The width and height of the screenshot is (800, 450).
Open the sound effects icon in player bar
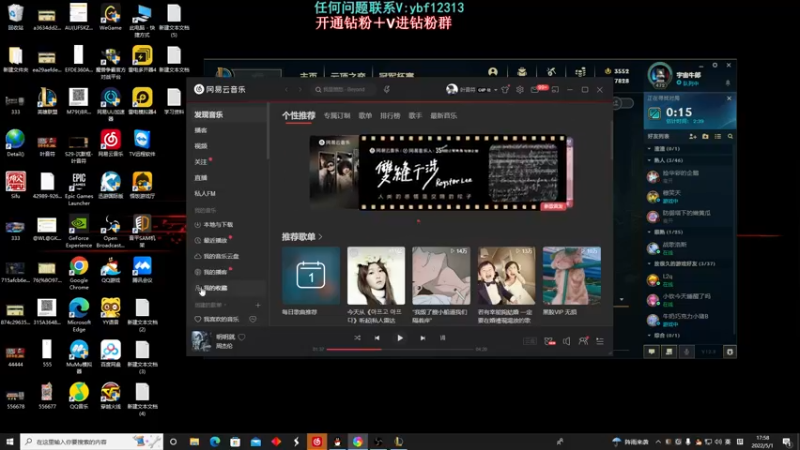click(x=549, y=341)
